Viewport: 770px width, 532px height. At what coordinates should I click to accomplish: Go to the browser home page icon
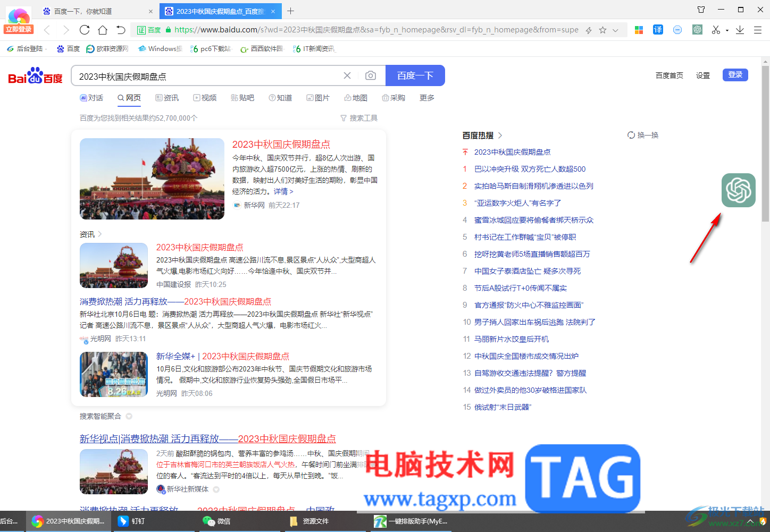point(103,30)
